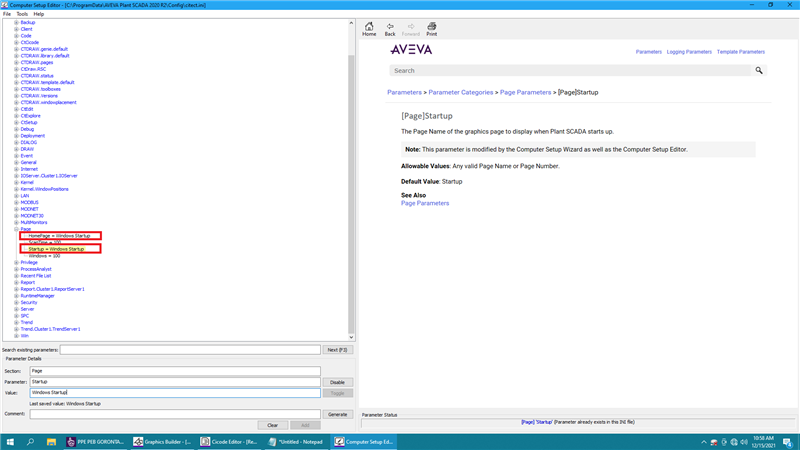This screenshot has width=800, height=450.
Task: Select the MODBUS section
Action: pos(30,202)
